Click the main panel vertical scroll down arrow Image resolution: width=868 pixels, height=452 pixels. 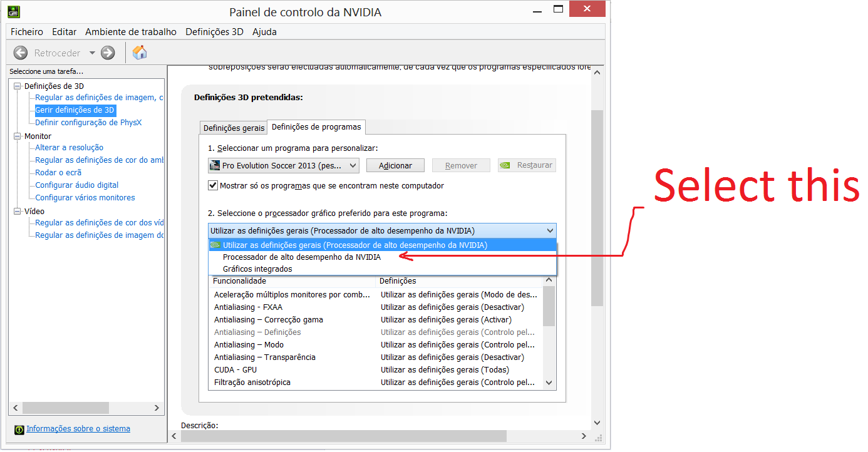point(597,423)
